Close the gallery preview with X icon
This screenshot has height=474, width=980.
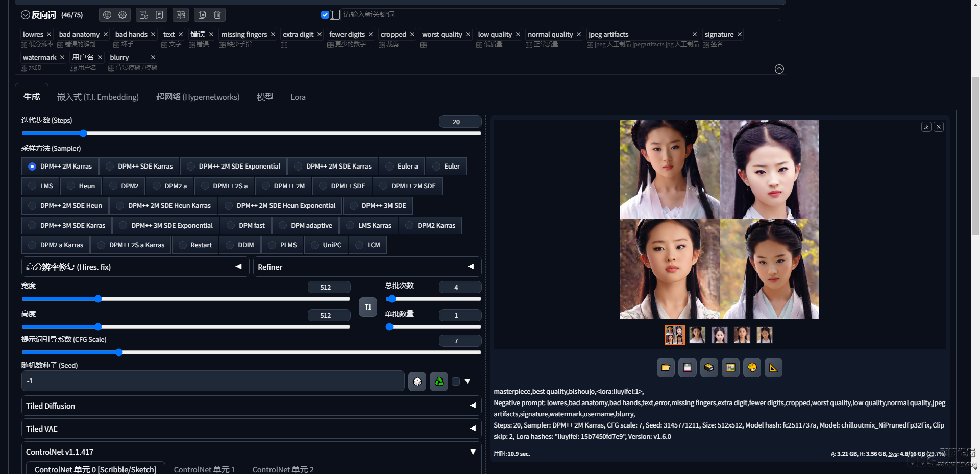coord(939,127)
